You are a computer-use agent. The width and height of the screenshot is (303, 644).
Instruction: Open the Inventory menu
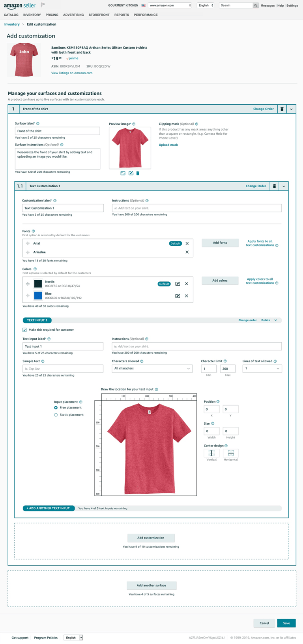(32, 15)
